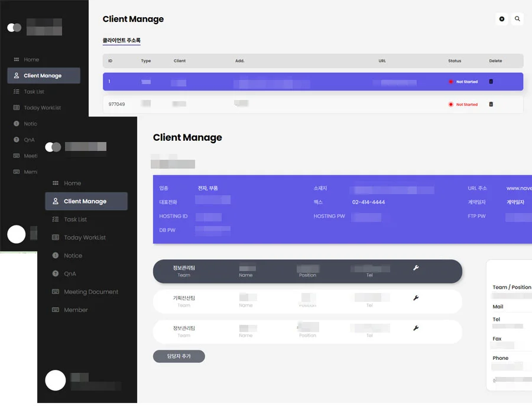532x406 pixels.
Task: Toggle the theme switch in the foreground sidebar
Action: [53, 147]
